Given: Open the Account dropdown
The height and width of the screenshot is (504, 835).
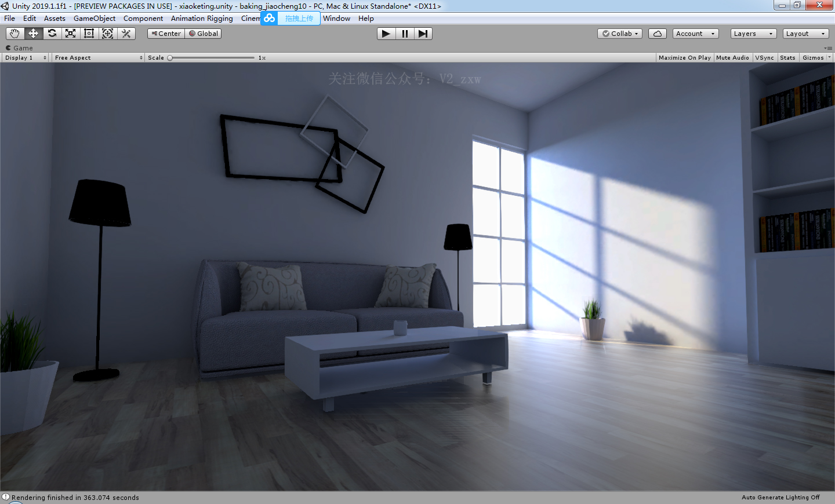Looking at the screenshot, I should pyautogui.click(x=696, y=34).
